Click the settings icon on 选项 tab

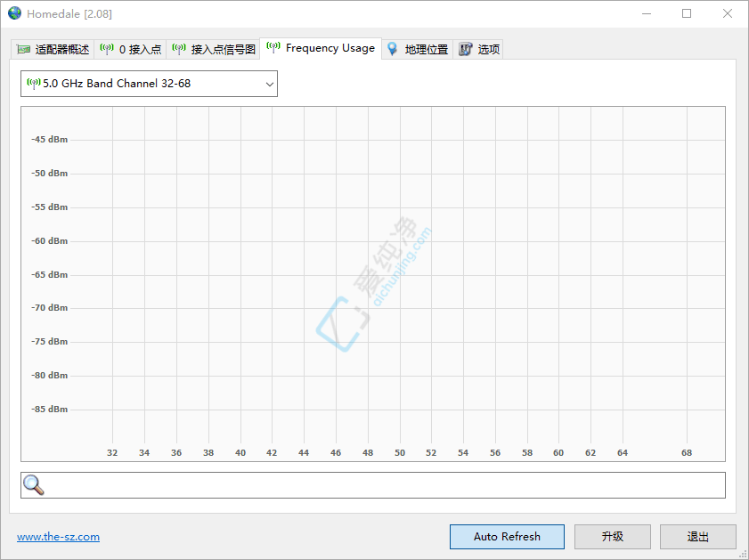coord(465,49)
